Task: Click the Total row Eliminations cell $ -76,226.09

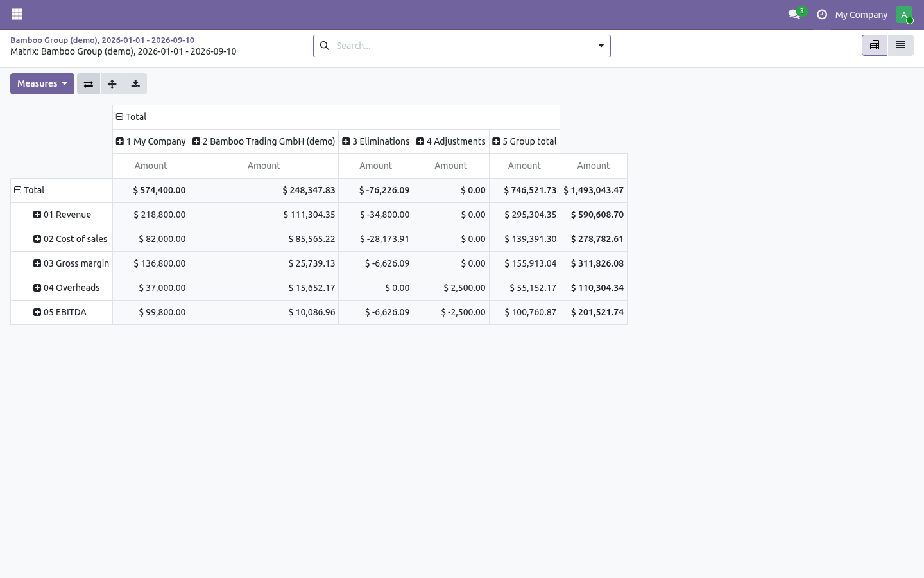Action: pyautogui.click(x=376, y=190)
